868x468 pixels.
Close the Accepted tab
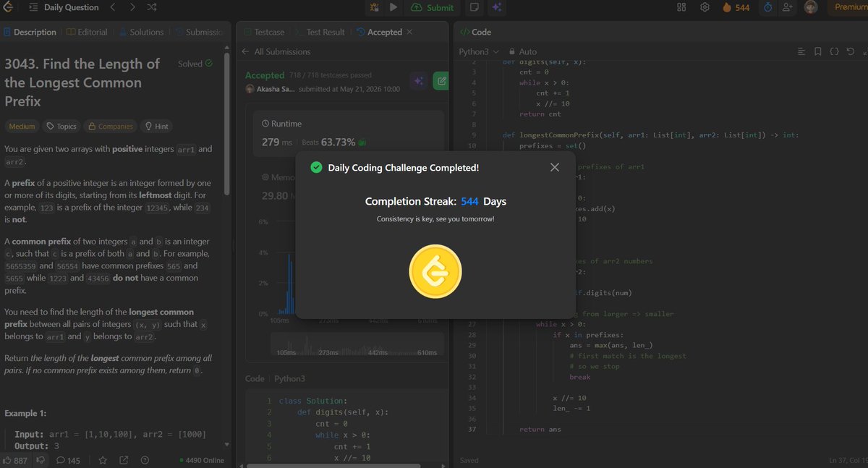pyautogui.click(x=409, y=32)
